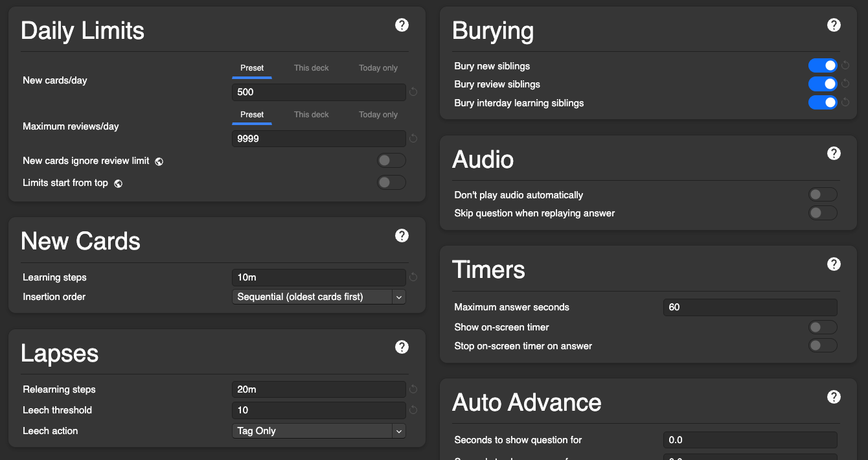Reset New cards/day to default
The image size is (868, 460).
413,92
